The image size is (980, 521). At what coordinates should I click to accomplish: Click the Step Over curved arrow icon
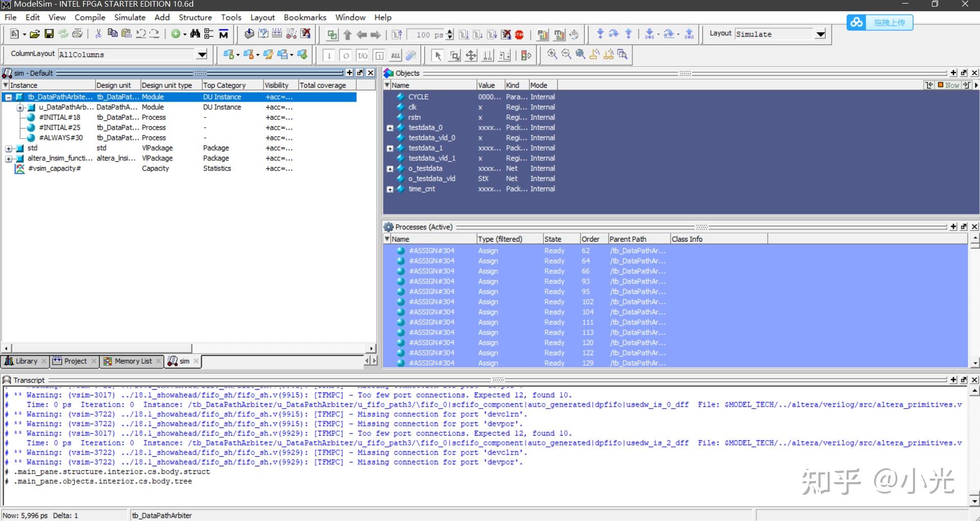[x=613, y=34]
